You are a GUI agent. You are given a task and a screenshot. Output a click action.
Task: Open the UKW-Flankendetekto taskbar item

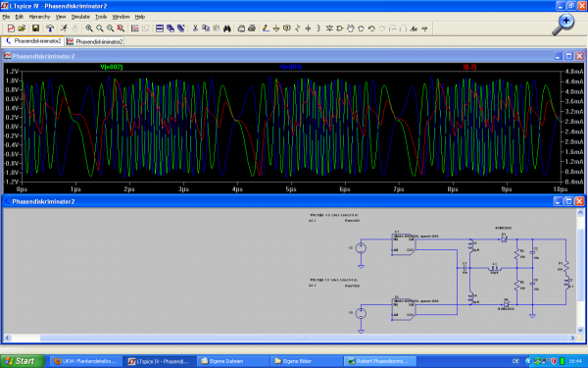(x=86, y=361)
